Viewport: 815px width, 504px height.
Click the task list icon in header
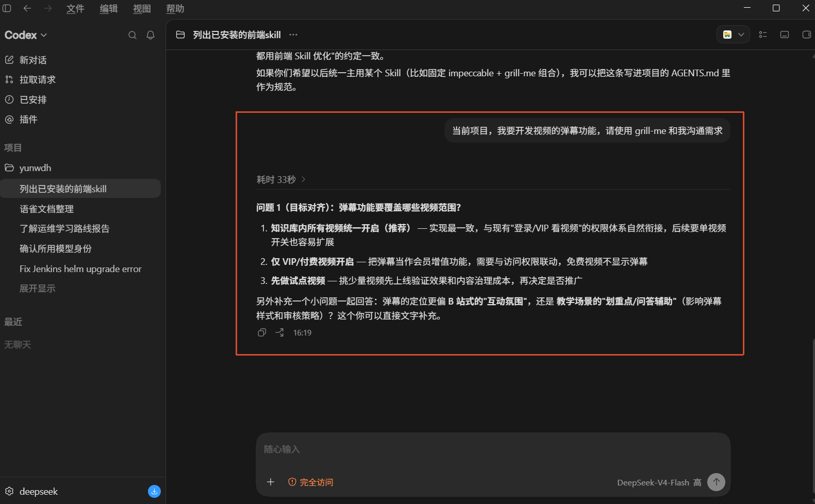tap(763, 35)
